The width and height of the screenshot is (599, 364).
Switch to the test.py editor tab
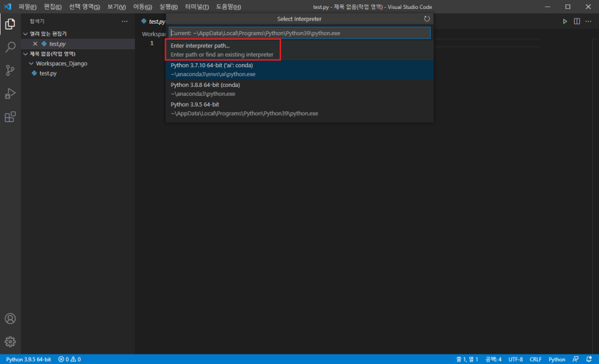[153, 22]
